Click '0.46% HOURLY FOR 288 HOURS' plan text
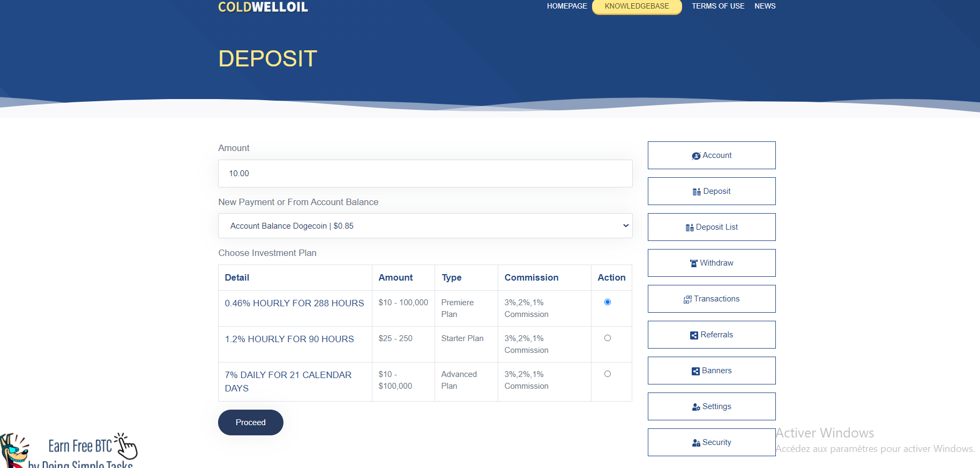The width and height of the screenshot is (980, 468). point(295,303)
